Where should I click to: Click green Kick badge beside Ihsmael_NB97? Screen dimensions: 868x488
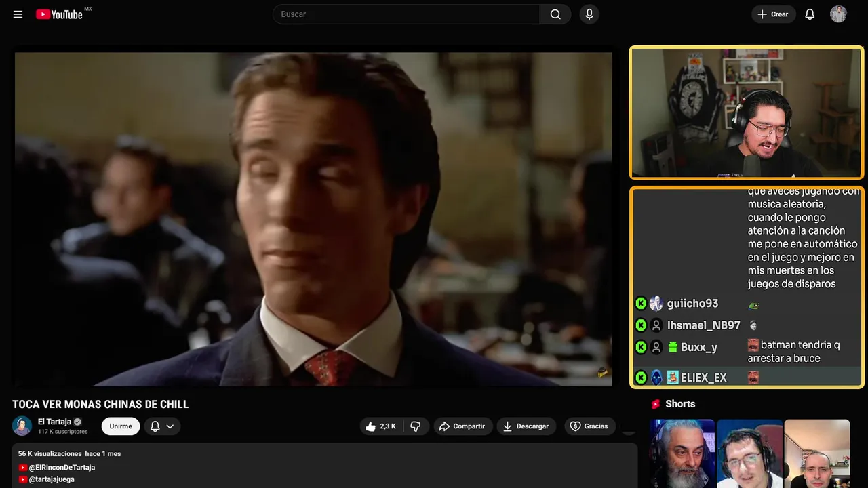[641, 325]
